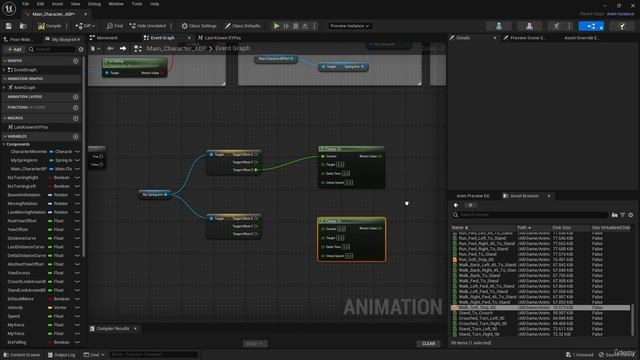Collapse the Variables section

point(4,137)
